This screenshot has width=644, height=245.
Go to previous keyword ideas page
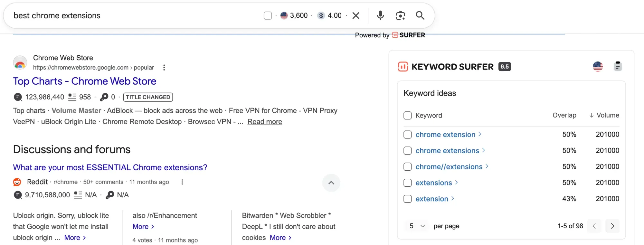(594, 226)
